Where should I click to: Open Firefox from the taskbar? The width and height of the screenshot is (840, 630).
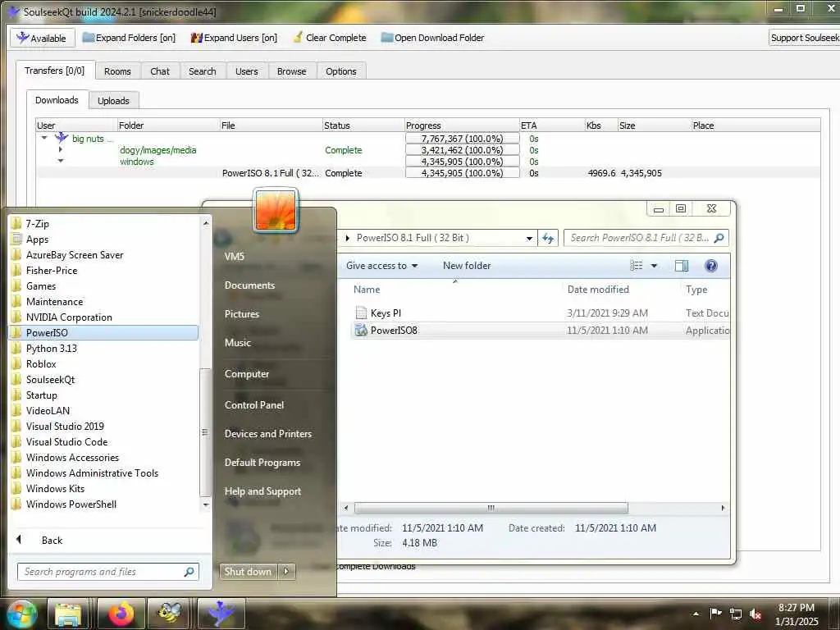click(x=121, y=614)
